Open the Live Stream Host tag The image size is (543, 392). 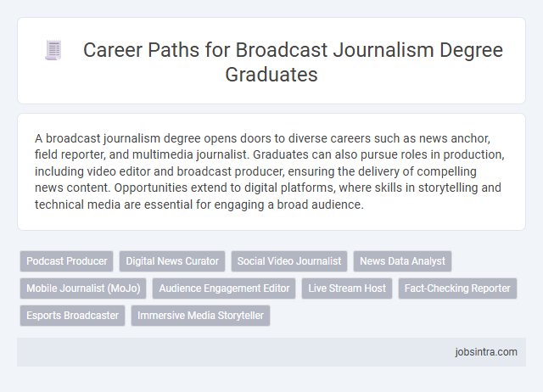(347, 288)
